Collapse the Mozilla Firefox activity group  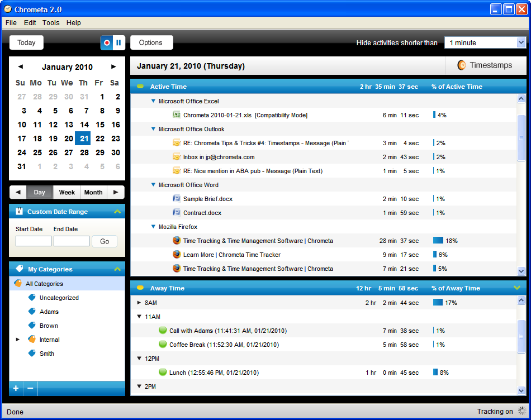point(153,227)
